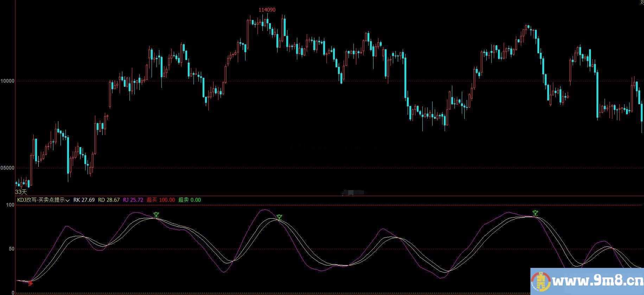The image size is (644, 295).
Task: Select the RD 28.67 value label
Action: 109,200
